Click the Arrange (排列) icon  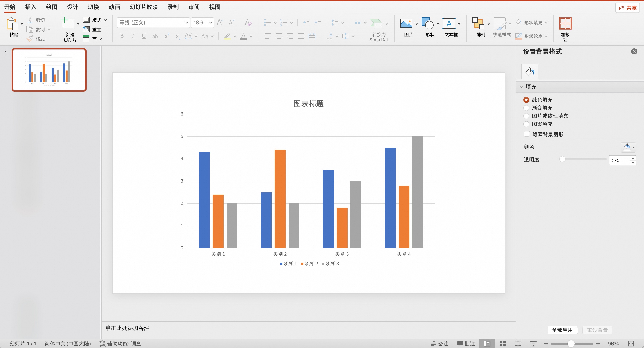coord(478,23)
